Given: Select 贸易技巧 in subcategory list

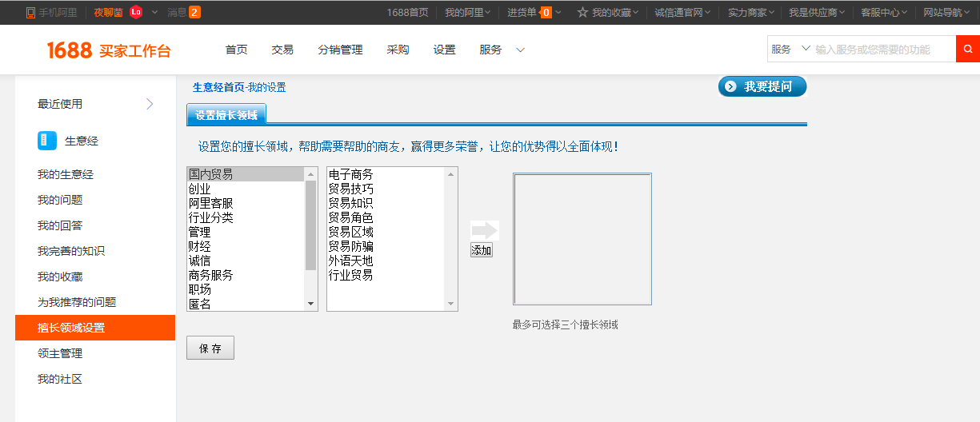Looking at the screenshot, I should click(386, 189).
